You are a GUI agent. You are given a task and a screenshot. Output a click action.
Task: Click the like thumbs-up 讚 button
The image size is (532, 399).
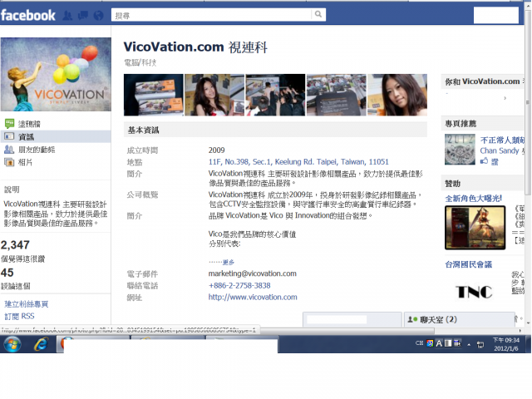point(489,161)
